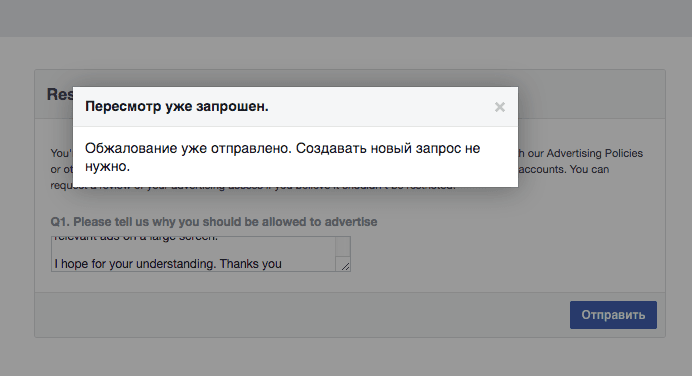Click the "You'" paragraph start beside the dialog

61,153
